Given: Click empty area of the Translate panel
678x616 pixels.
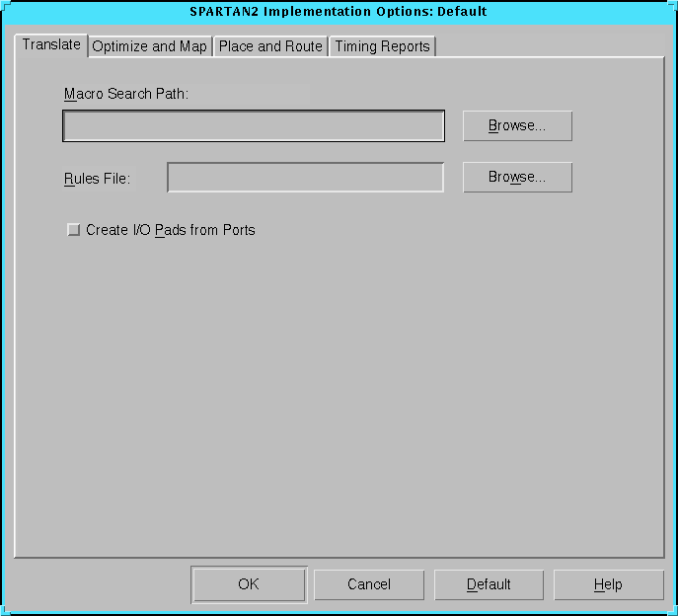Looking at the screenshot, I should pyautogui.click(x=336, y=395).
